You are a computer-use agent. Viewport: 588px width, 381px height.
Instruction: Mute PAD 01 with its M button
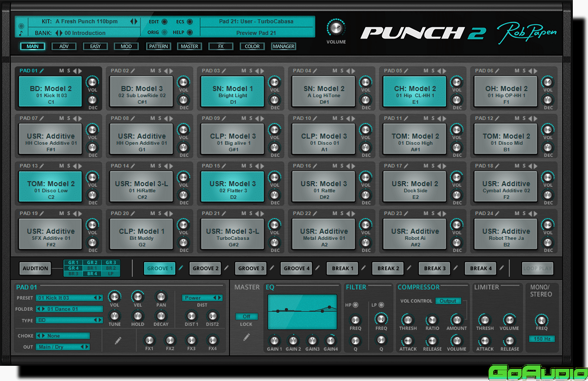62,70
